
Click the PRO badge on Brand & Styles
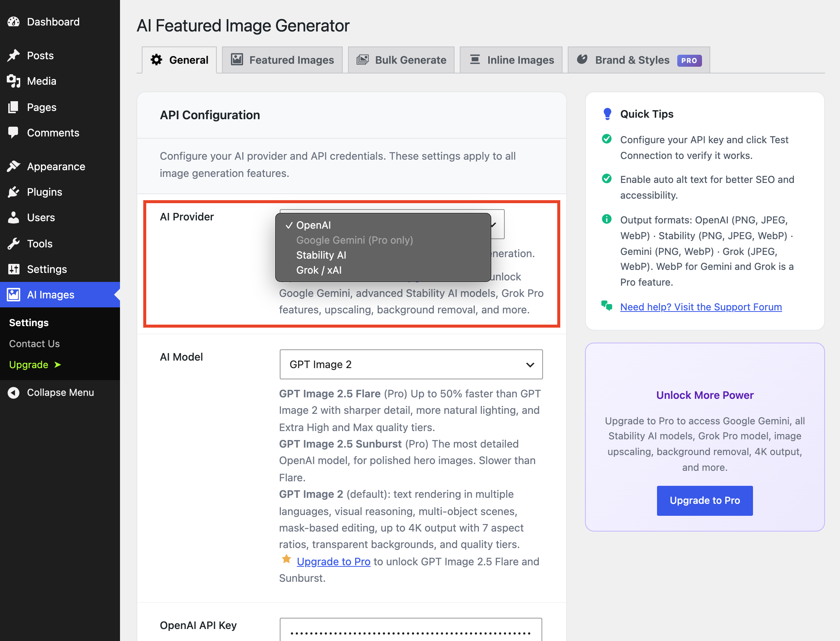coord(689,60)
